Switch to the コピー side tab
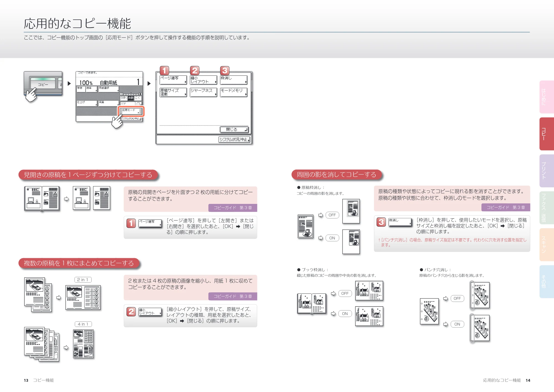Image resolution: width=554 pixels, height=392 pixels. tap(547, 134)
